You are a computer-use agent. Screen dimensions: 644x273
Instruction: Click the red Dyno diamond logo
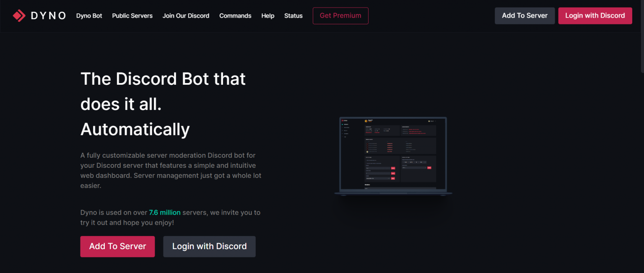[18, 15]
